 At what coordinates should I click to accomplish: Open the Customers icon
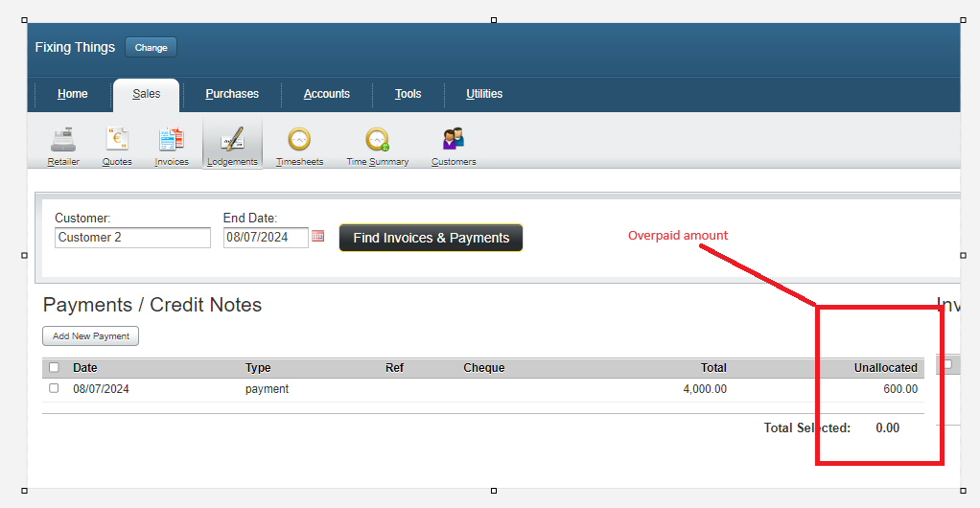(x=454, y=140)
